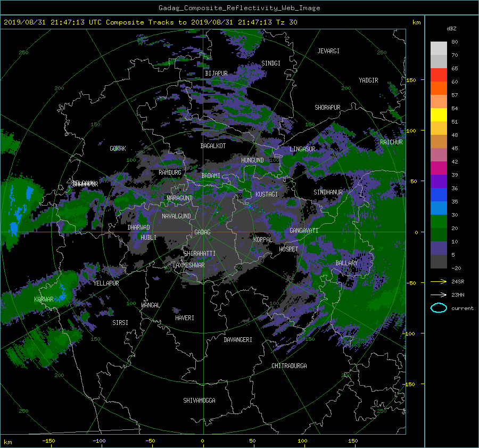Screen dimensions: 479x448
Task: Select the SINDGI city label
Action: coord(271,63)
